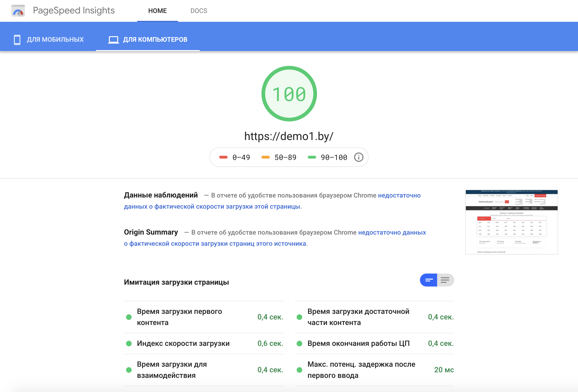578x392 pixels.
Task: Click the laptop computer icon
Action: (113, 40)
